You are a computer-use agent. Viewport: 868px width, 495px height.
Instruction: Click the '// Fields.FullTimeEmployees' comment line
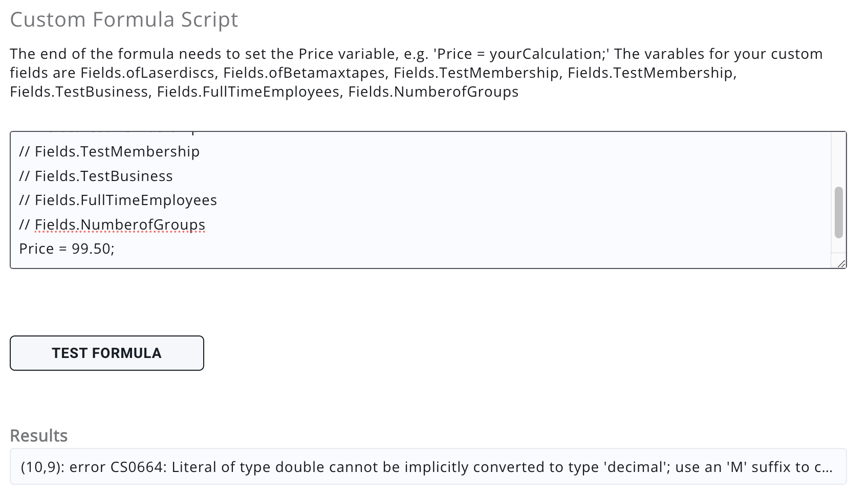coord(118,200)
